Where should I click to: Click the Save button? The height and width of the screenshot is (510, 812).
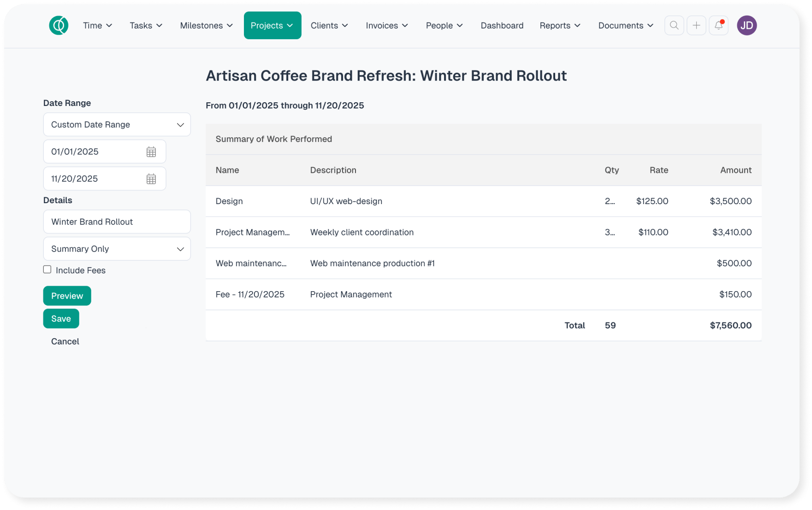tap(61, 319)
